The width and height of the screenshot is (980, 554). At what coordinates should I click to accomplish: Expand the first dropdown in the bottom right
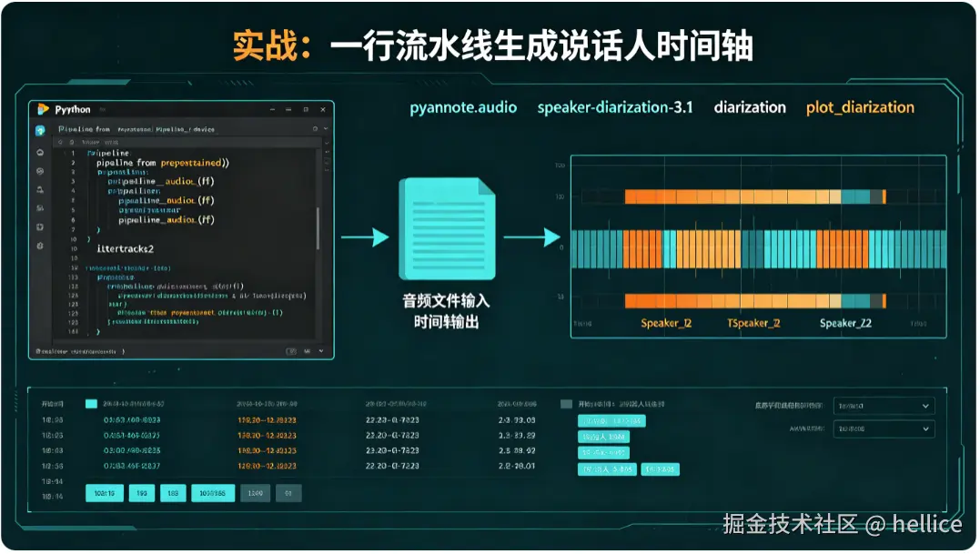884,406
